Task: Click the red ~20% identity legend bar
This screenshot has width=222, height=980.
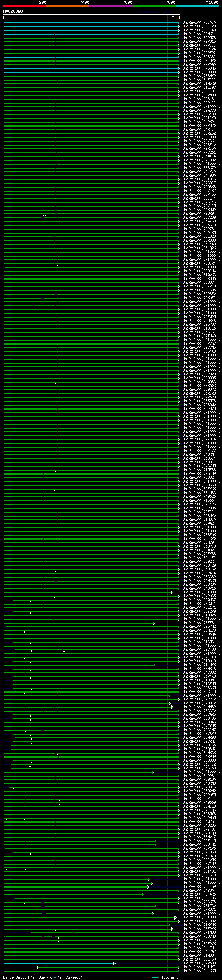Action: point(25,6)
